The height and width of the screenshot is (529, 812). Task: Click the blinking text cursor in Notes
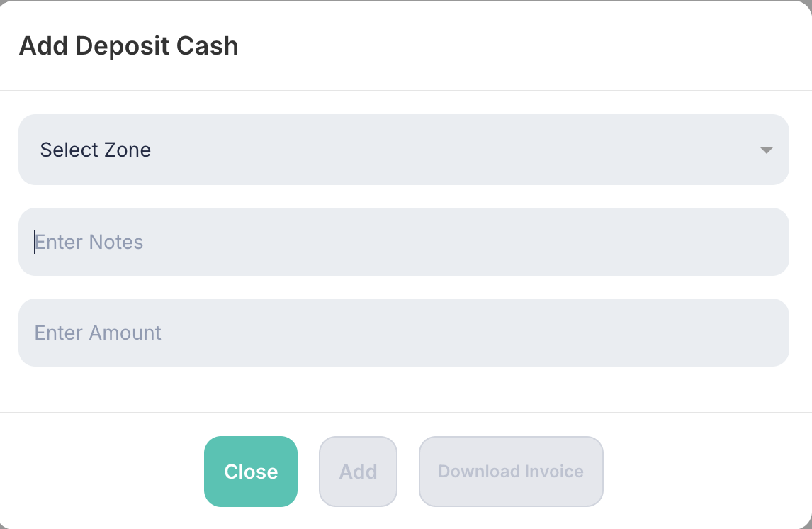pos(35,242)
